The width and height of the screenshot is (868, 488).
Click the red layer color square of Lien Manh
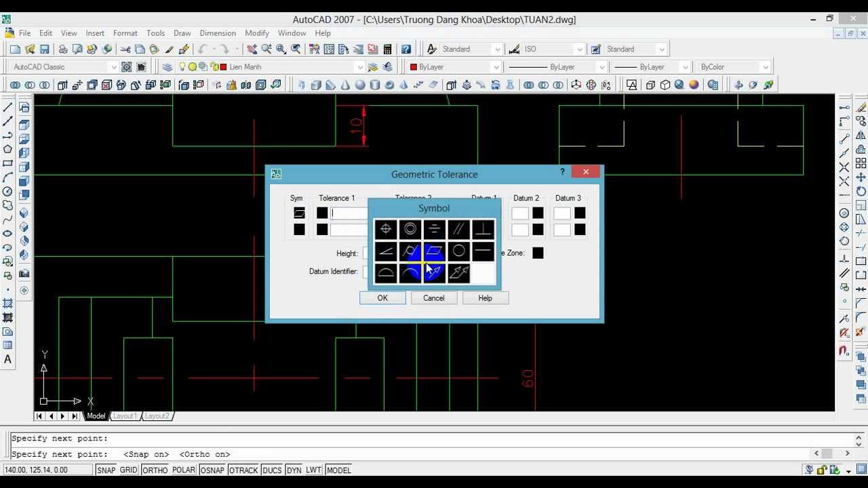point(223,66)
